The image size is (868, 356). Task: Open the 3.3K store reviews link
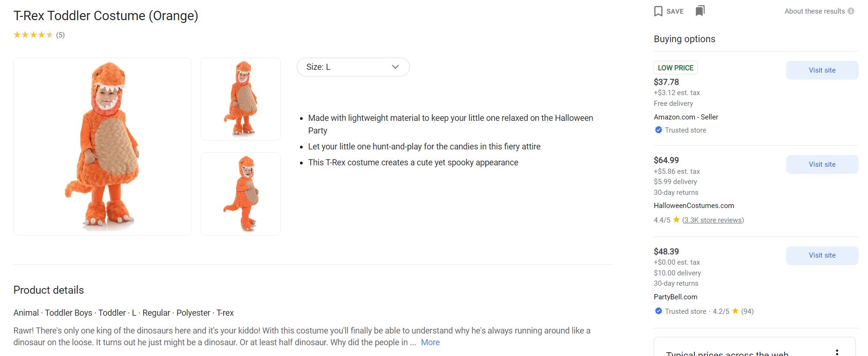(713, 220)
